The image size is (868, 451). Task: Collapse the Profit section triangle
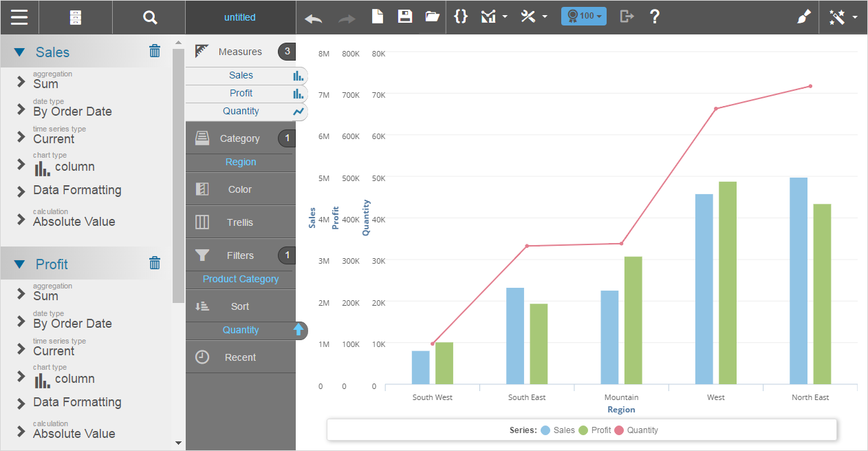coord(19,264)
